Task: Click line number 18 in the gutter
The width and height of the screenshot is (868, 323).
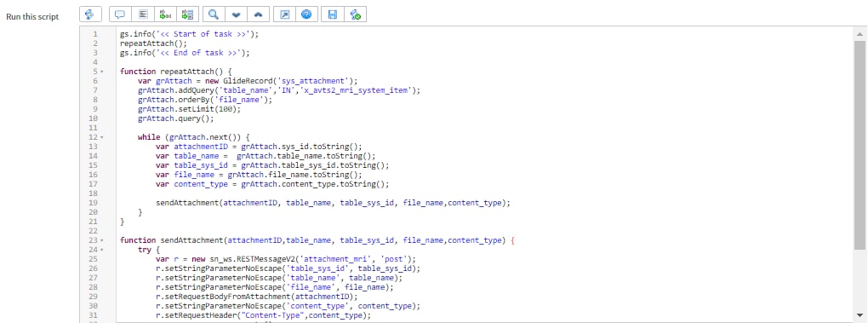Action: pyautogui.click(x=94, y=194)
